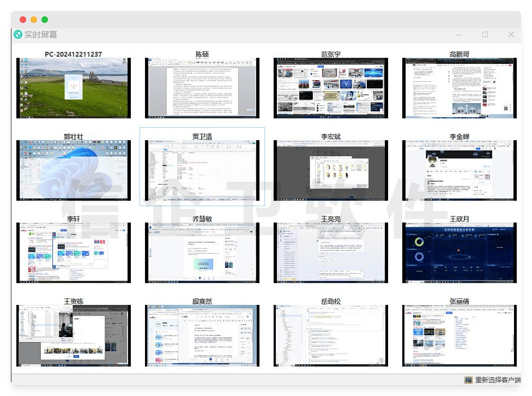
Task: Open 郭壮壮's Windows desktop thumbnail
Action: point(73,170)
